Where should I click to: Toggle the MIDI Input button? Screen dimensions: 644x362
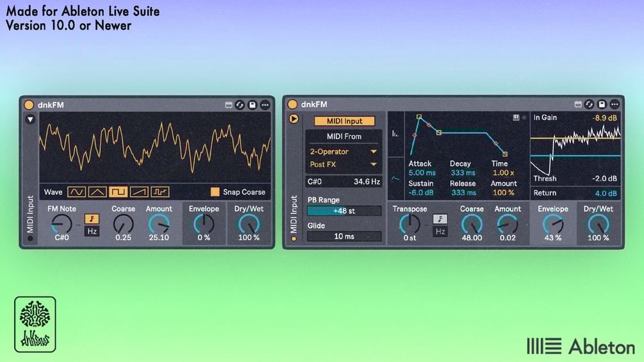tap(345, 121)
